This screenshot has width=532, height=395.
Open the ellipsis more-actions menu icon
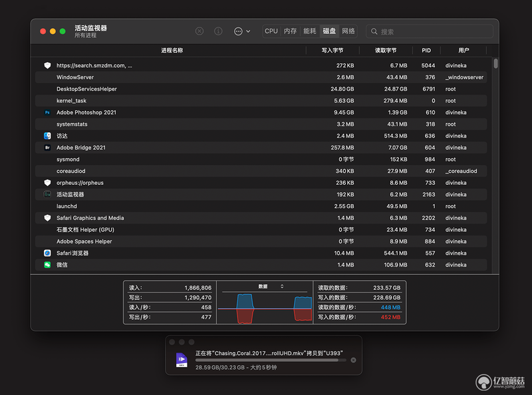tap(238, 31)
